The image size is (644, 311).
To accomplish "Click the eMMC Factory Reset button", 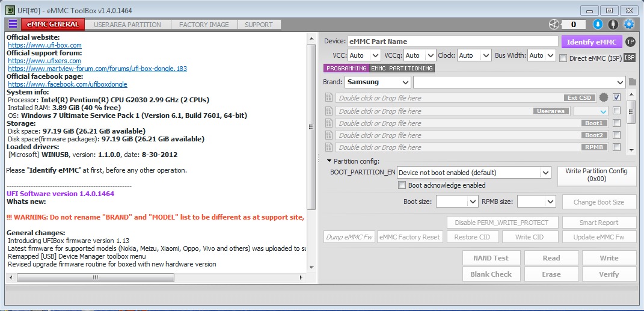I will (409, 236).
